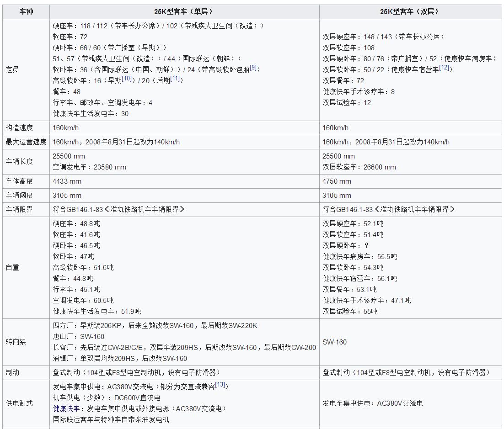
Task: Open footnote reference [10] after 高级软卧车早期
Action: point(127,79)
